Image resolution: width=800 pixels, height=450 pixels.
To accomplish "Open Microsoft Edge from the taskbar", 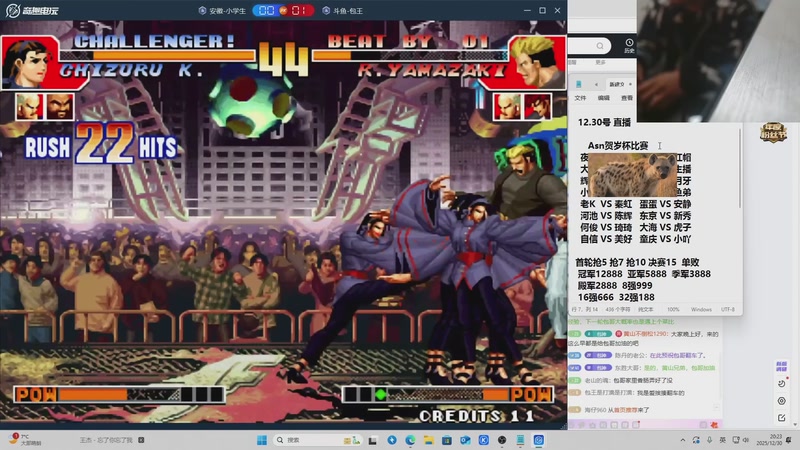I will pos(410,440).
